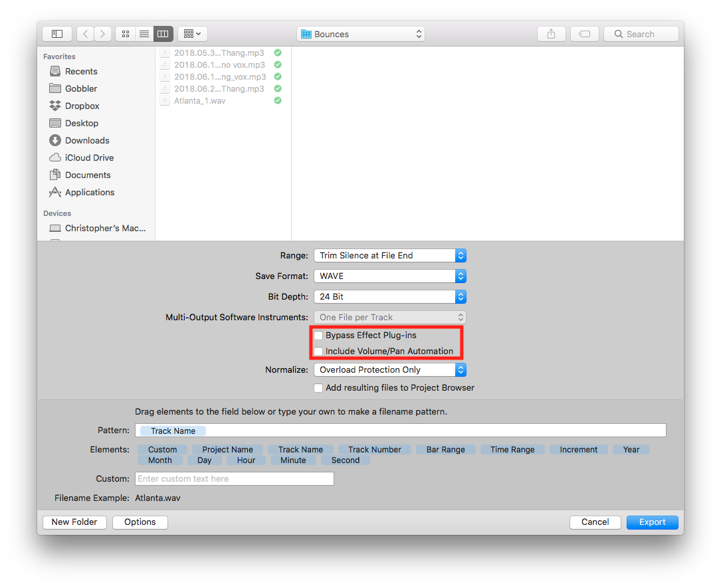The width and height of the screenshot is (721, 588).
Task: Select file 2018.06.1...ng_vox.mp3
Action: (220, 77)
